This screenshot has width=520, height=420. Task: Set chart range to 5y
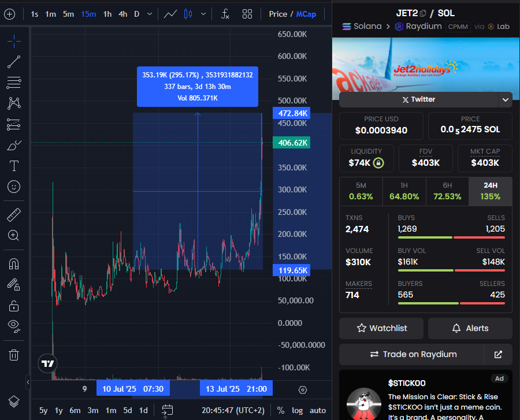43,410
